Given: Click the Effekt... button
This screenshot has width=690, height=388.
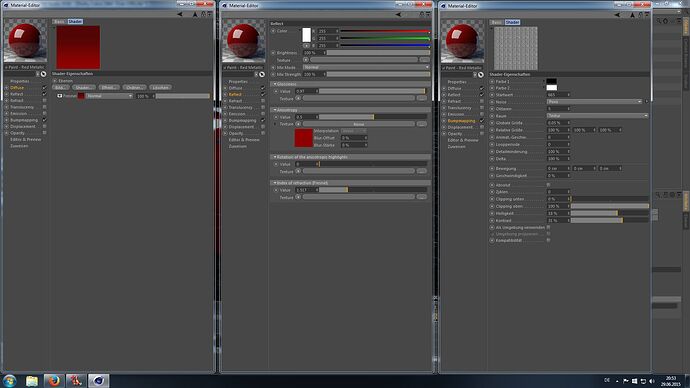Looking at the screenshot, I should (108, 88).
